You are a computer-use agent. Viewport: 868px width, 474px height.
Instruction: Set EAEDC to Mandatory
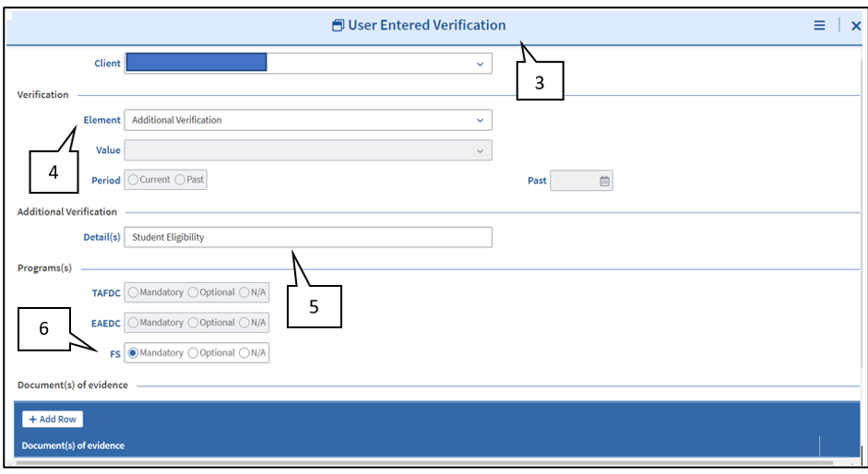(x=134, y=322)
